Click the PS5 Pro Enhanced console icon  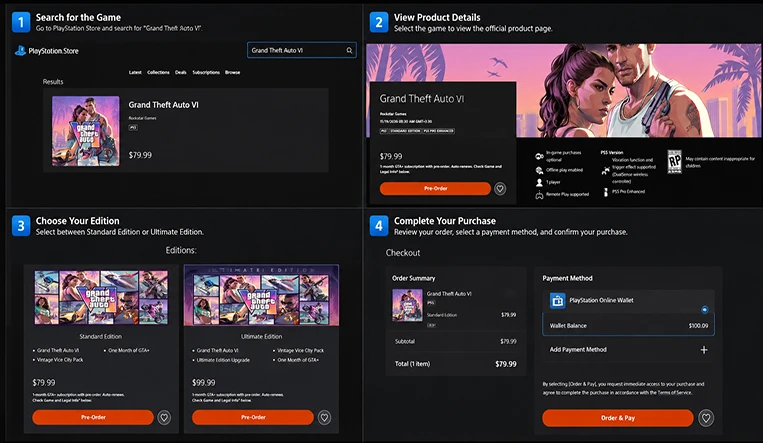(x=605, y=192)
